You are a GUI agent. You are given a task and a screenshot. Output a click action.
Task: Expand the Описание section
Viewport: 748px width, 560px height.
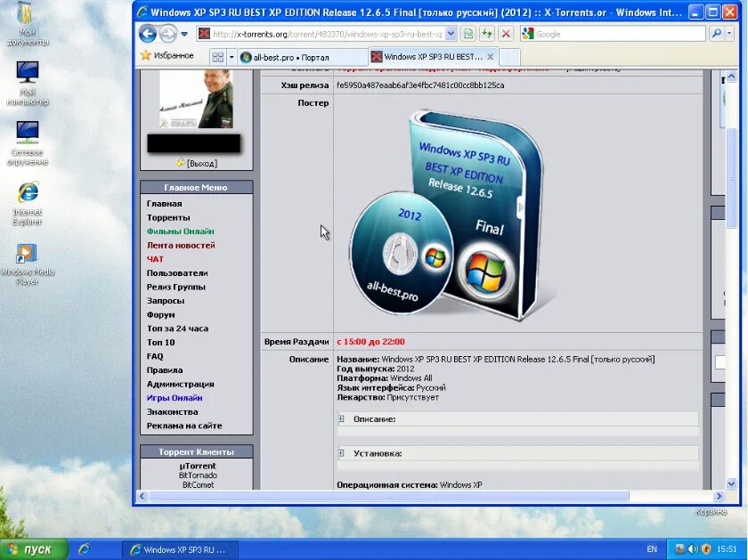[341, 418]
